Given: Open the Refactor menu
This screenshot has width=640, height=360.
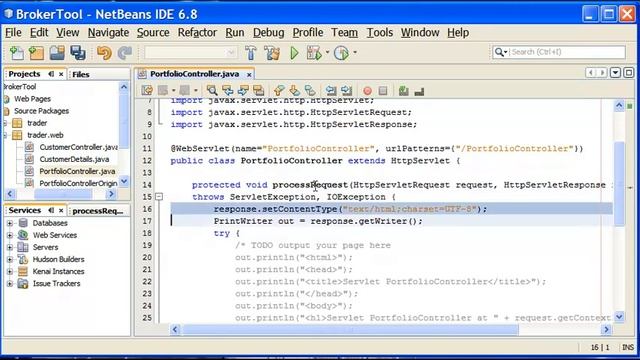Looking at the screenshot, I should (x=197, y=33).
